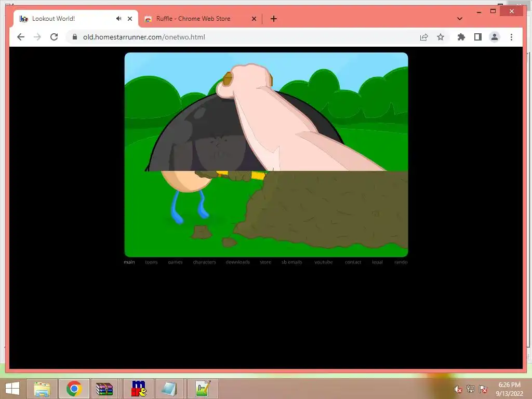The width and height of the screenshot is (532, 399).
Task: Toggle the Chrome side panel
Action: [478, 37]
